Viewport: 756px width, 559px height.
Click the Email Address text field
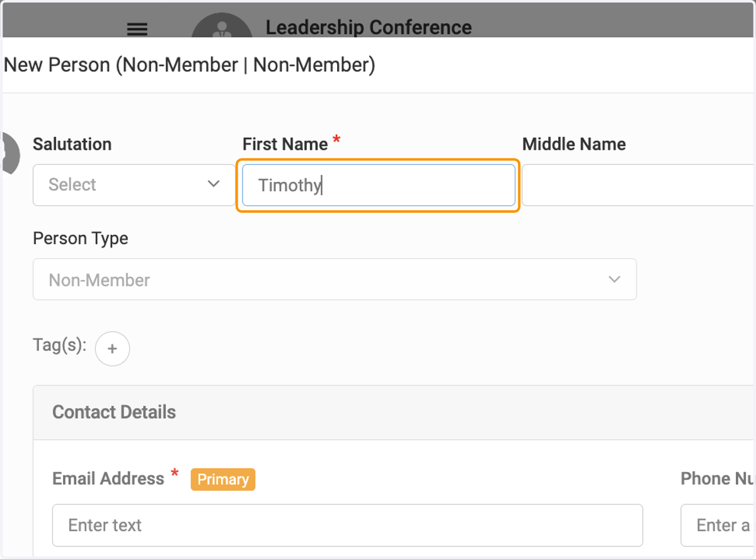[347, 525]
